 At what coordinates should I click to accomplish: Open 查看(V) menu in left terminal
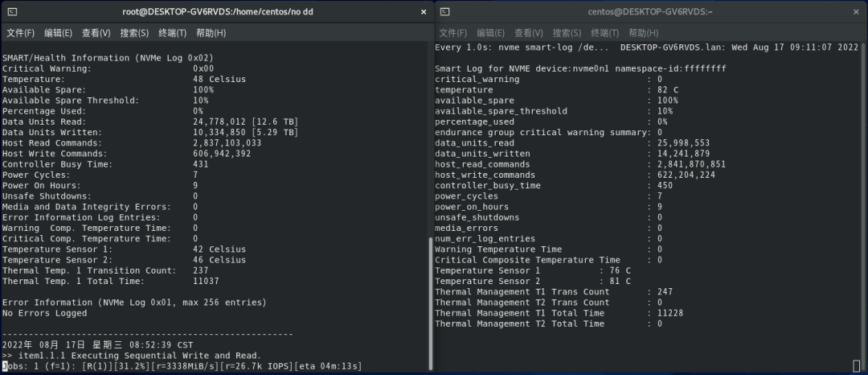pos(96,33)
